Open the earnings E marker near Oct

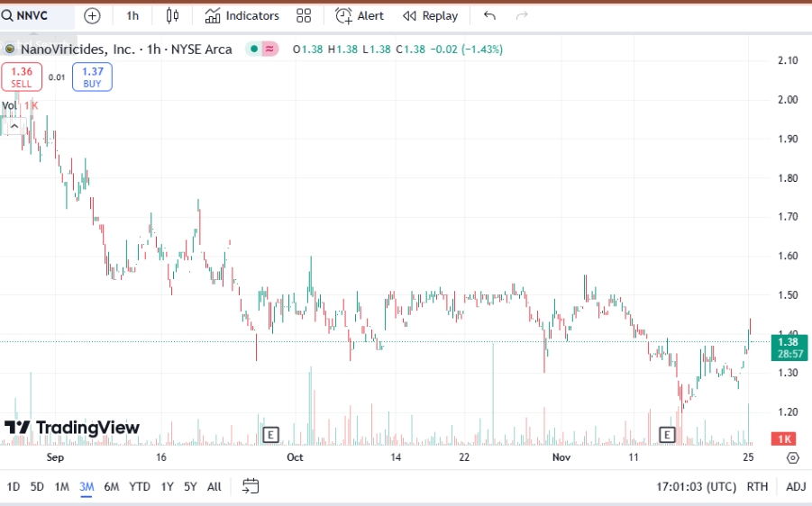tap(270, 435)
